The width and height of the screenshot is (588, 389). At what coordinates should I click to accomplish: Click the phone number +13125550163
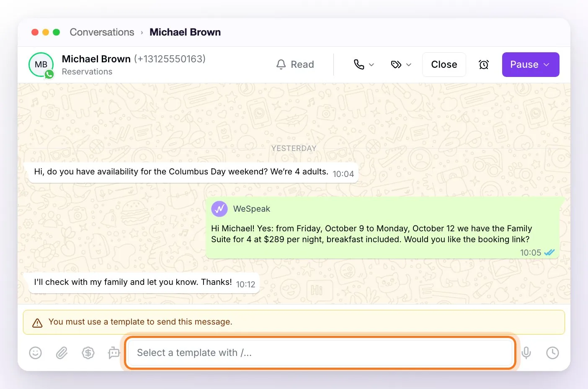coord(170,59)
